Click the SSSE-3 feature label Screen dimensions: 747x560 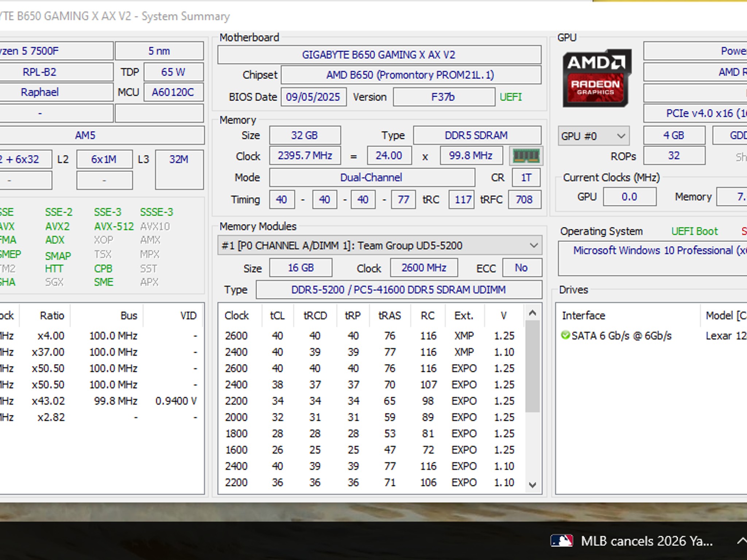[x=157, y=212]
